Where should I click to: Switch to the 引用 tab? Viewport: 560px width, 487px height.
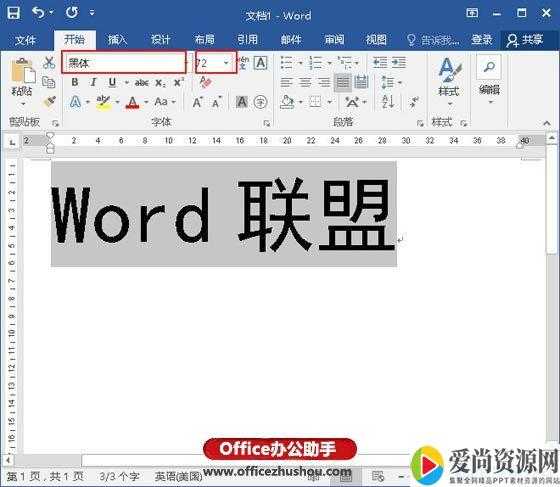(x=248, y=40)
